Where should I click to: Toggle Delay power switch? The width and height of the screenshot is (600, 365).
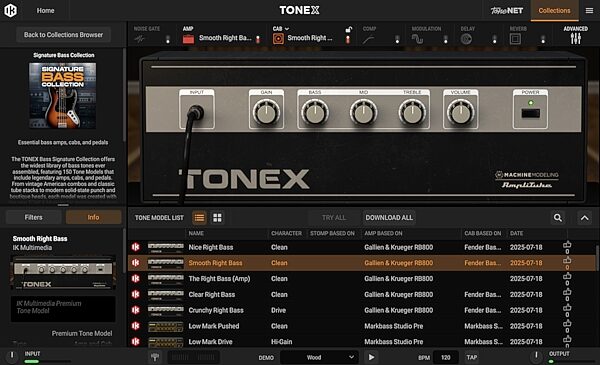(x=494, y=39)
